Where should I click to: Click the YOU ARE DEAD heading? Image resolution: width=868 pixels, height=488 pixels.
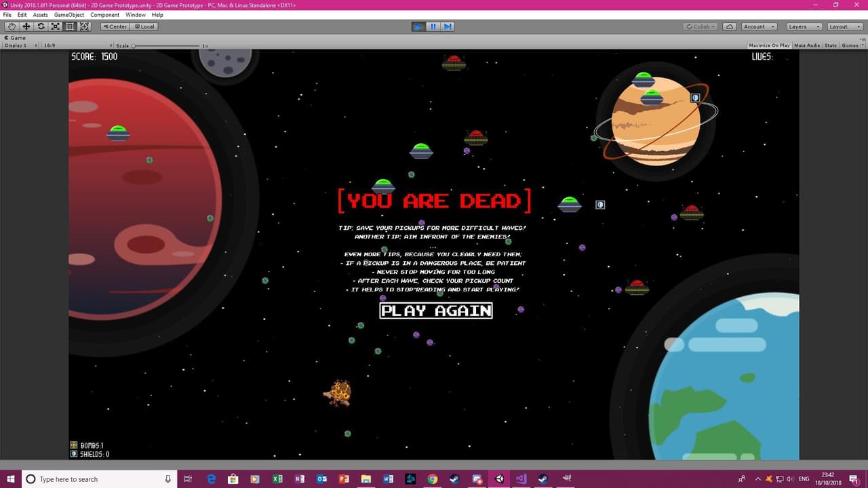[x=435, y=201]
